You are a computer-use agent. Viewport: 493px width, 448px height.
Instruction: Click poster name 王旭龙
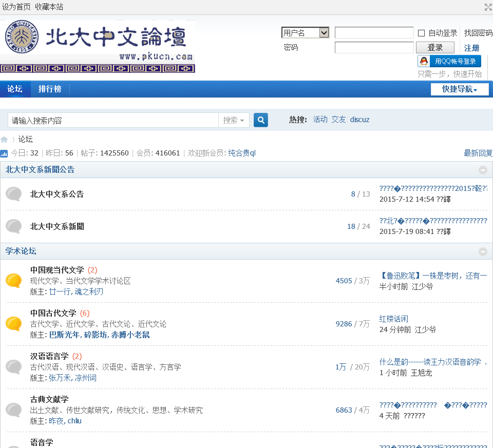(x=421, y=373)
